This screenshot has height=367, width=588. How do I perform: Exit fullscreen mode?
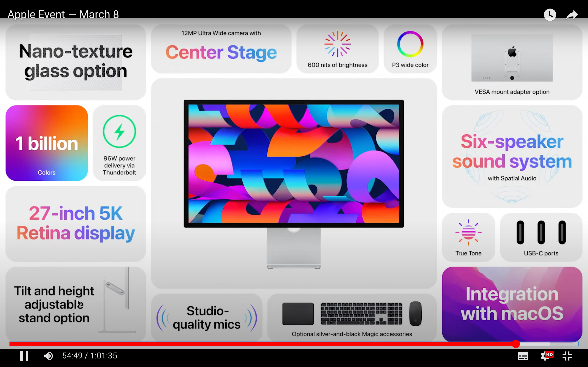tap(567, 356)
